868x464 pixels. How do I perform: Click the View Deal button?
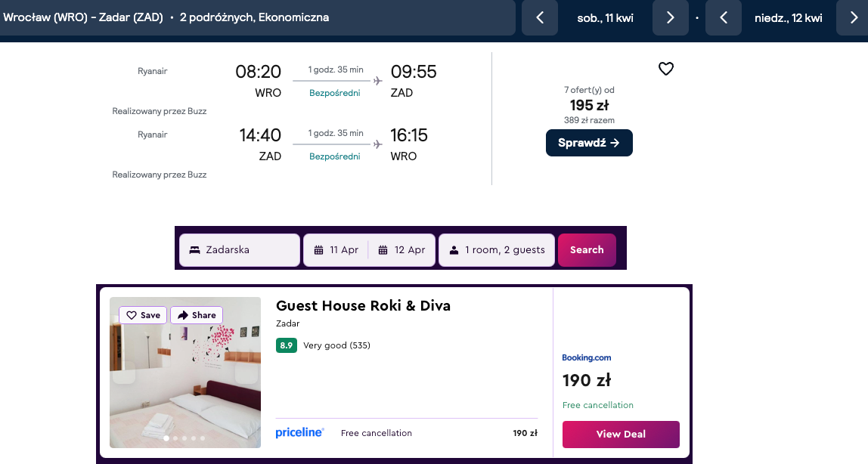pyautogui.click(x=621, y=435)
